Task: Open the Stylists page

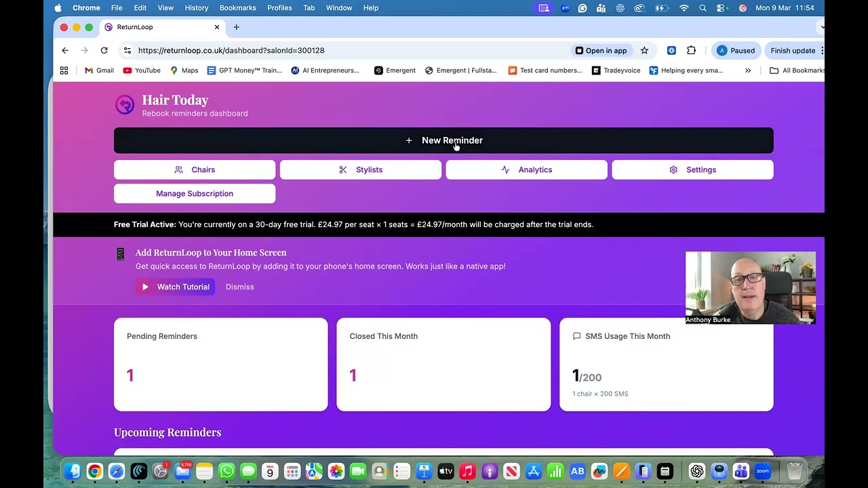Action: (x=361, y=169)
